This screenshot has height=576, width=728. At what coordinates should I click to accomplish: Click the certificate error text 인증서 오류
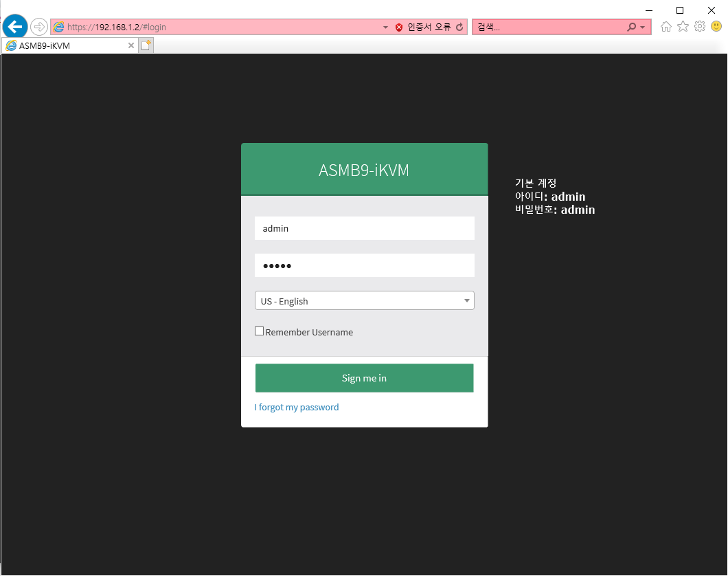(429, 27)
